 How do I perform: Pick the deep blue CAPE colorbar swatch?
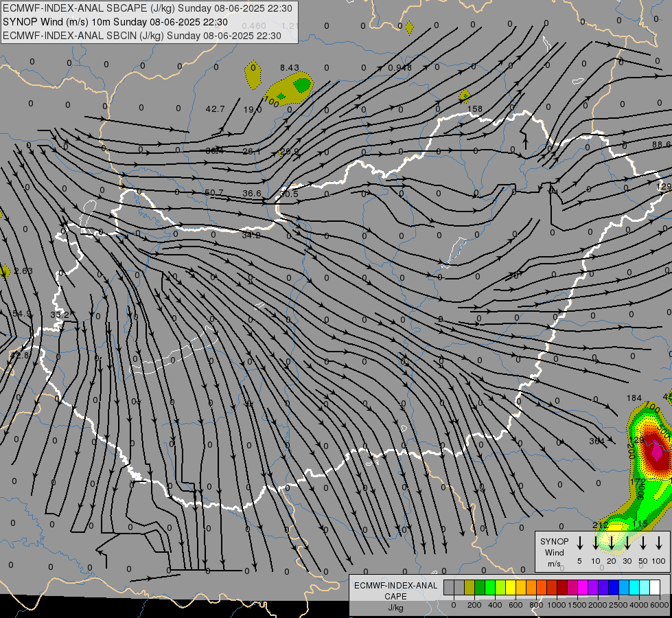pyautogui.click(x=614, y=587)
